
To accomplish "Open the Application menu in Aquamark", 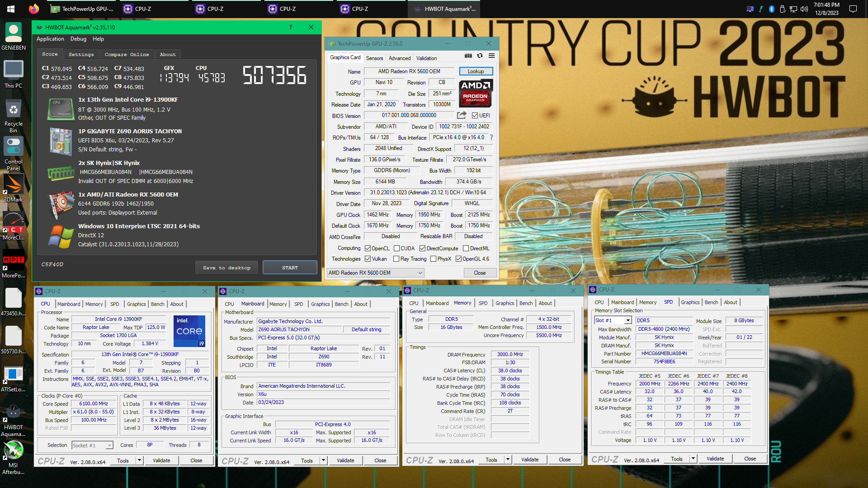I will coord(50,39).
